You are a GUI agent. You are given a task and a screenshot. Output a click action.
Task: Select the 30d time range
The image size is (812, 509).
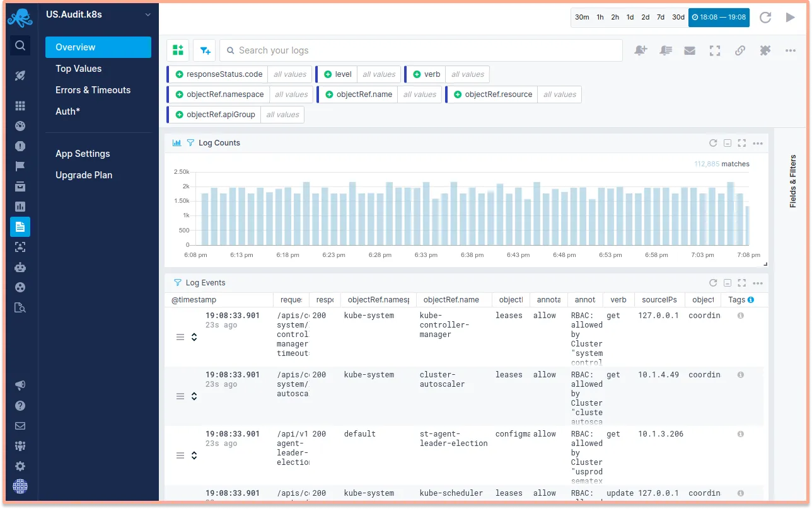[x=678, y=18]
